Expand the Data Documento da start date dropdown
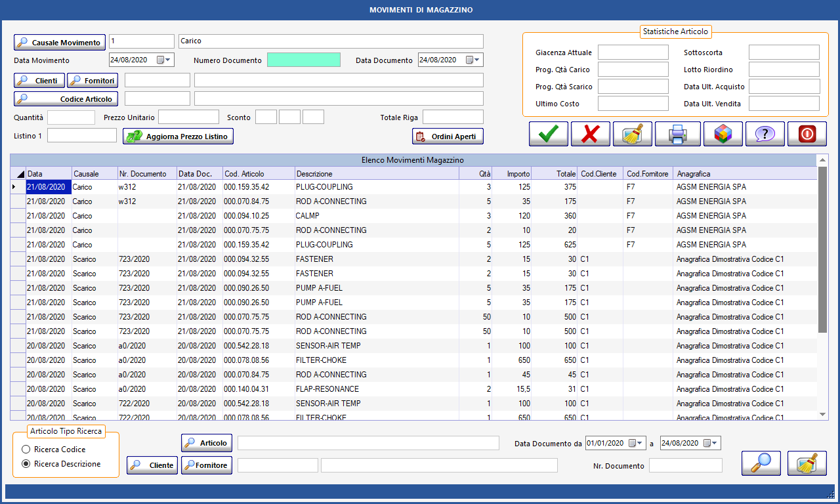The height and width of the screenshot is (504, 840). 640,443
